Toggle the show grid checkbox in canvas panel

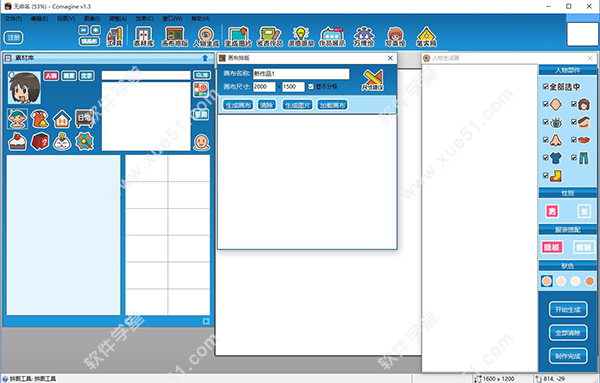click(311, 87)
